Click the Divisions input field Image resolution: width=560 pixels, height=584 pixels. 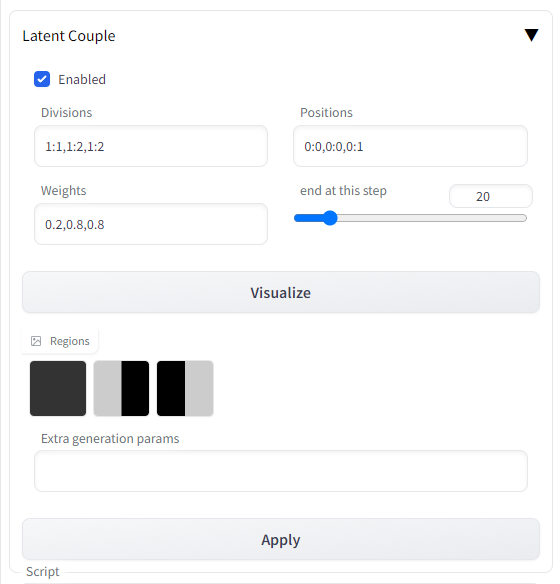(x=151, y=146)
